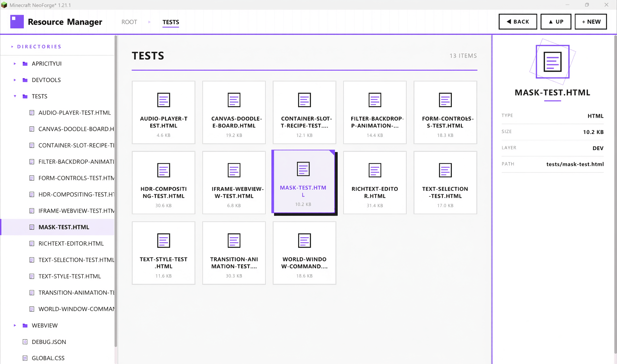Click the UP button
This screenshot has height=364, width=617.
point(556,22)
